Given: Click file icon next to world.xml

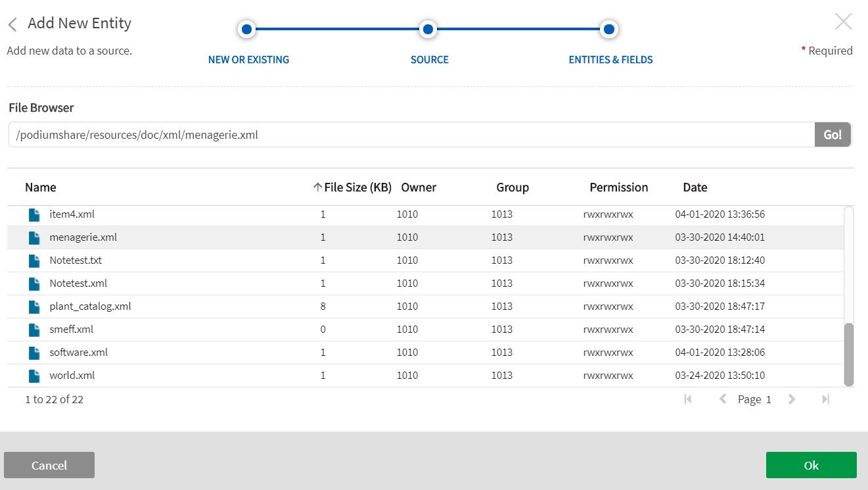Looking at the screenshot, I should point(34,376).
